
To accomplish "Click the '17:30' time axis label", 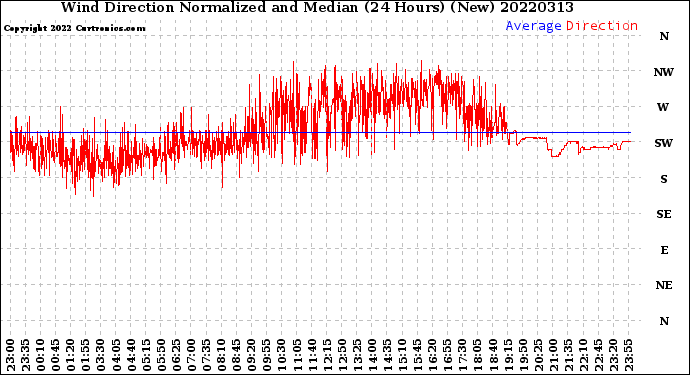I will coord(462,355).
